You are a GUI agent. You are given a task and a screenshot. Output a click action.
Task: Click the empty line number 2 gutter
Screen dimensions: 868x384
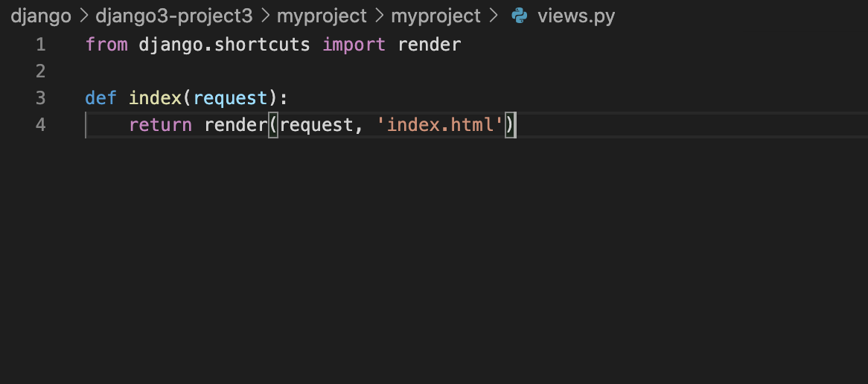[40, 71]
